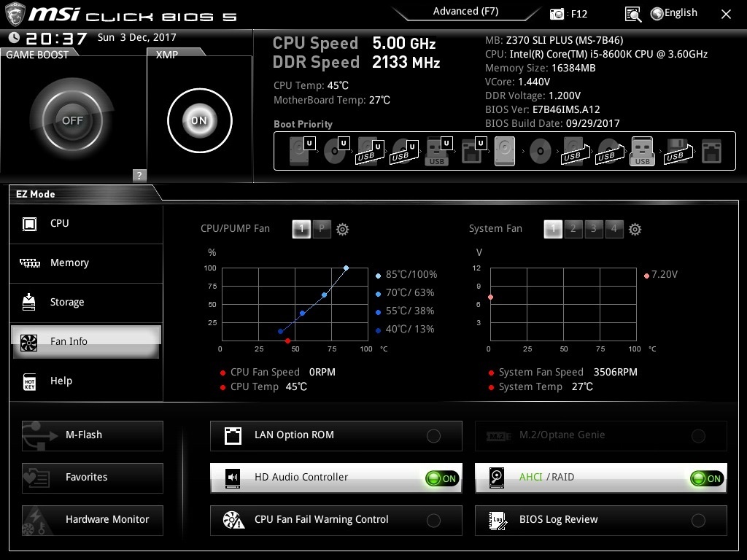Select the 70°C/63% point on CPU fan graph
Screen dimensions: 747x560
pyautogui.click(x=325, y=295)
